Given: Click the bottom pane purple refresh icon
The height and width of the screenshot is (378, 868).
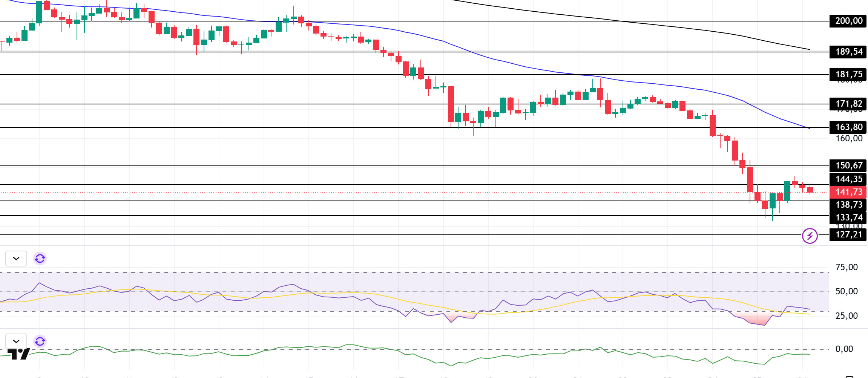Looking at the screenshot, I should point(40,341).
